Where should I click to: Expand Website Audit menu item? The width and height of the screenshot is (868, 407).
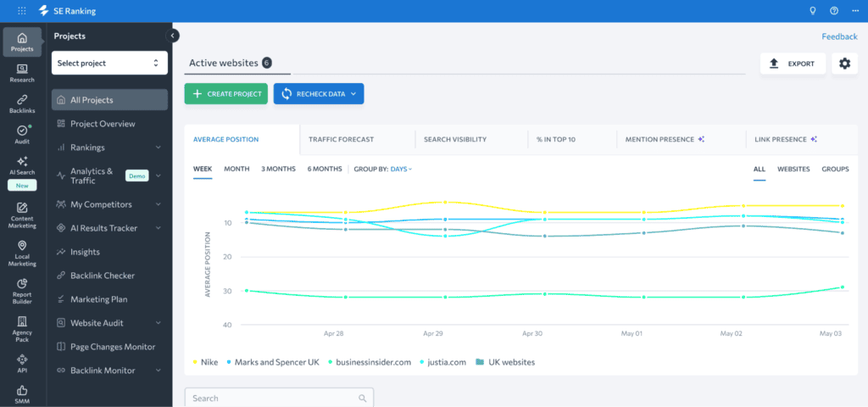click(159, 323)
